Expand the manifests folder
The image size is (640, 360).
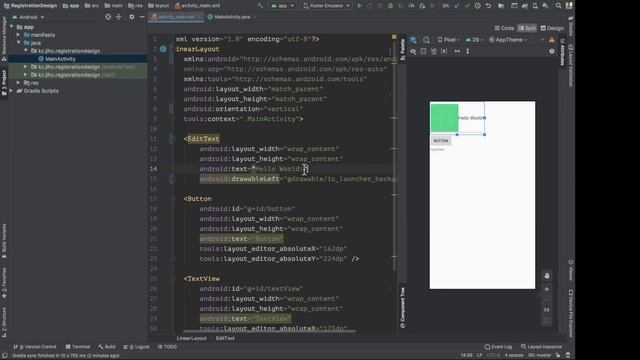point(18,35)
